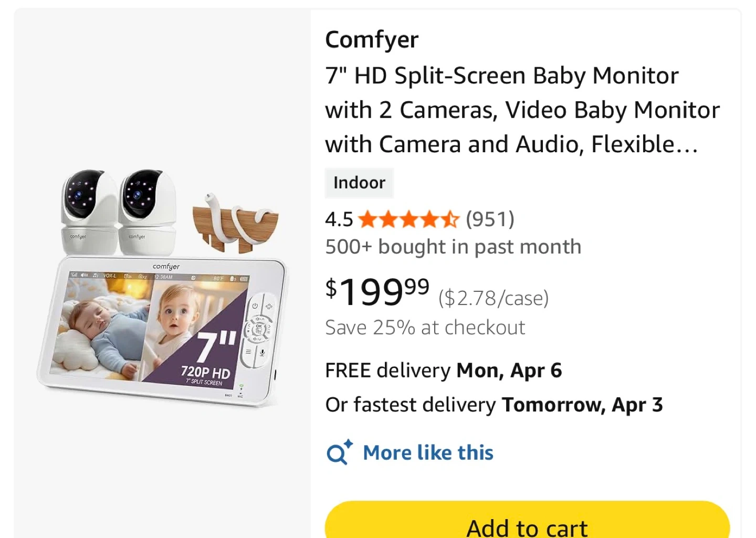Tap Save 25% at checkout text
Image resolution: width=756 pixels, height=538 pixels.
425,328
